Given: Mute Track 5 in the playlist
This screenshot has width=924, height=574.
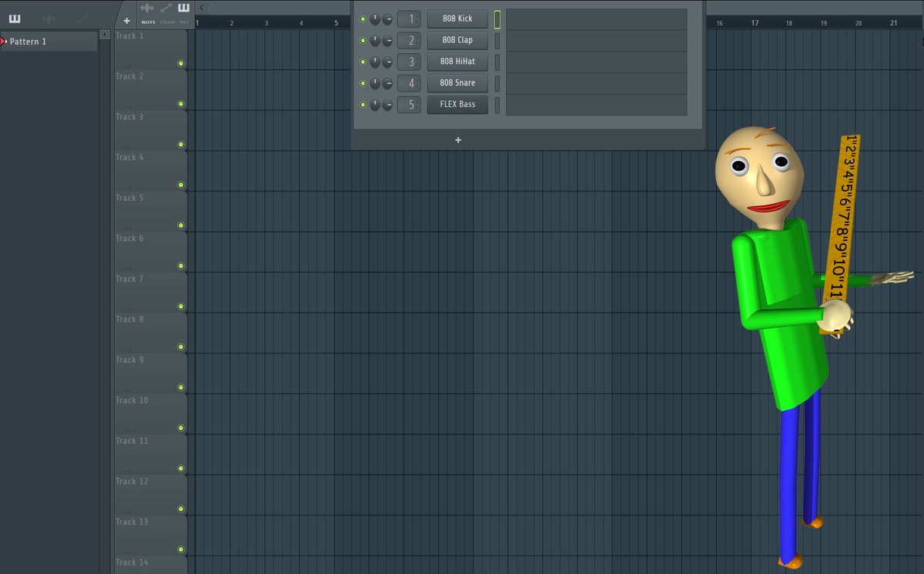Looking at the screenshot, I should [181, 225].
